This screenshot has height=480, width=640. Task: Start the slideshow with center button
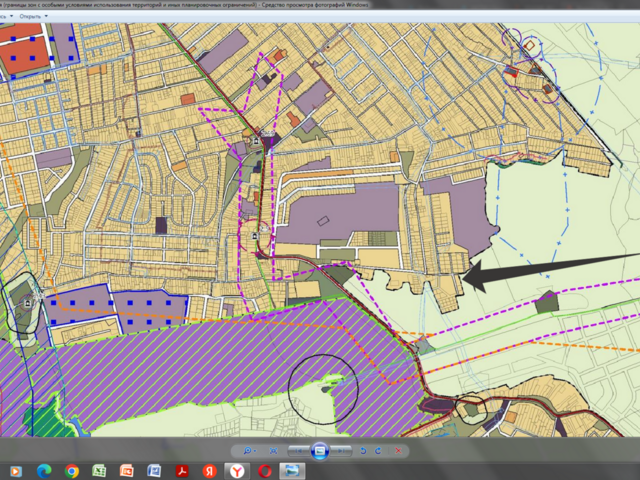(x=320, y=451)
